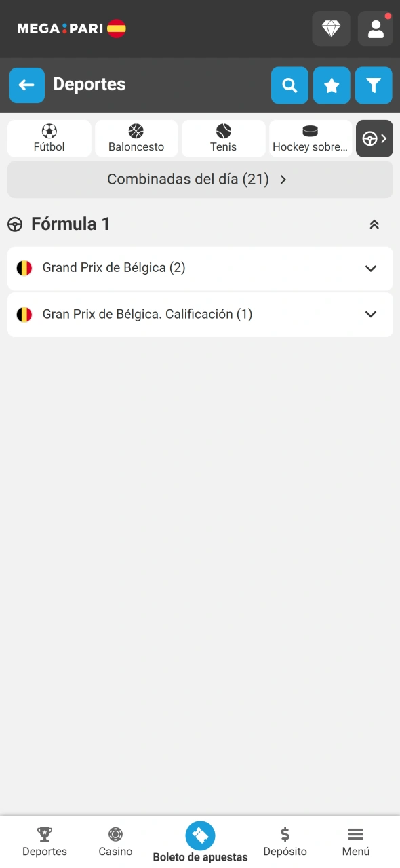Image resolution: width=400 pixels, height=868 pixels.
Task: Tap the Deportes trophy in bottom bar
Action: (45, 842)
